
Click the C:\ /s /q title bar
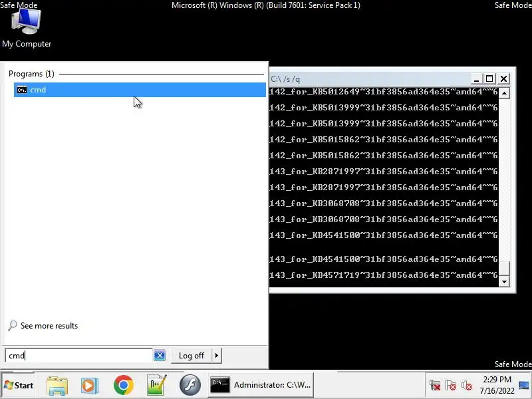[x=370, y=78]
